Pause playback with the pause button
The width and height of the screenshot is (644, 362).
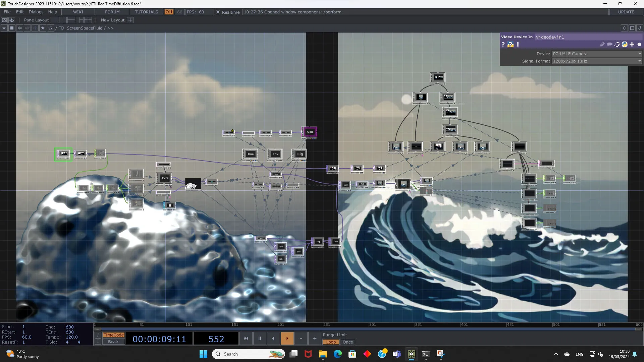259,338
